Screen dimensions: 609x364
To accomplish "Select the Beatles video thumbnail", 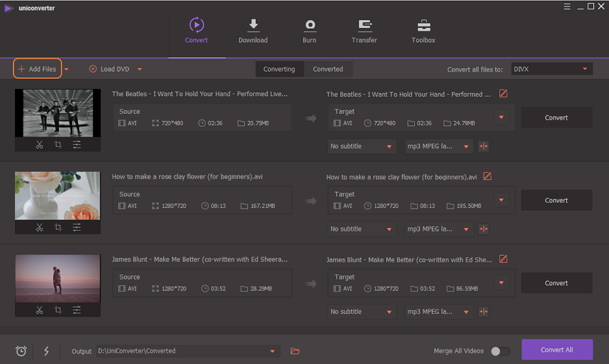I will 58,113.
